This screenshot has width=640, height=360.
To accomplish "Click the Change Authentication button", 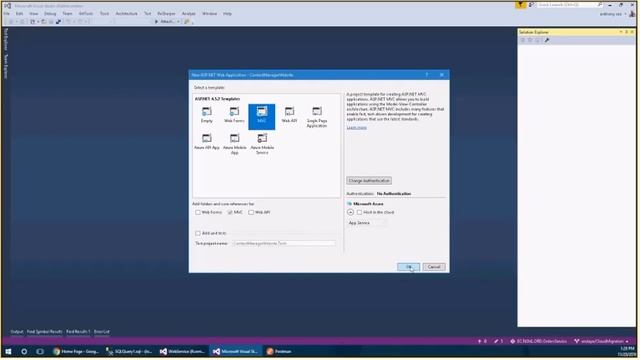I will coord(369,180).
